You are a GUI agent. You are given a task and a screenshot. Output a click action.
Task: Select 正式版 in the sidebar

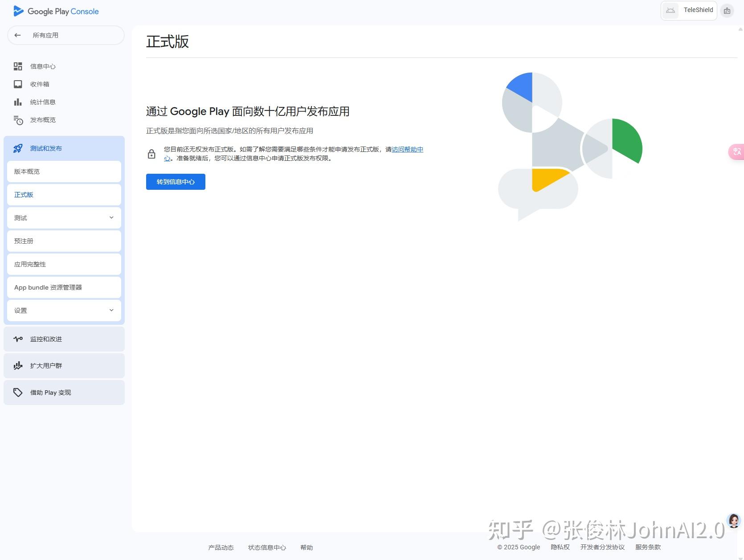click(x=64, y=195)
